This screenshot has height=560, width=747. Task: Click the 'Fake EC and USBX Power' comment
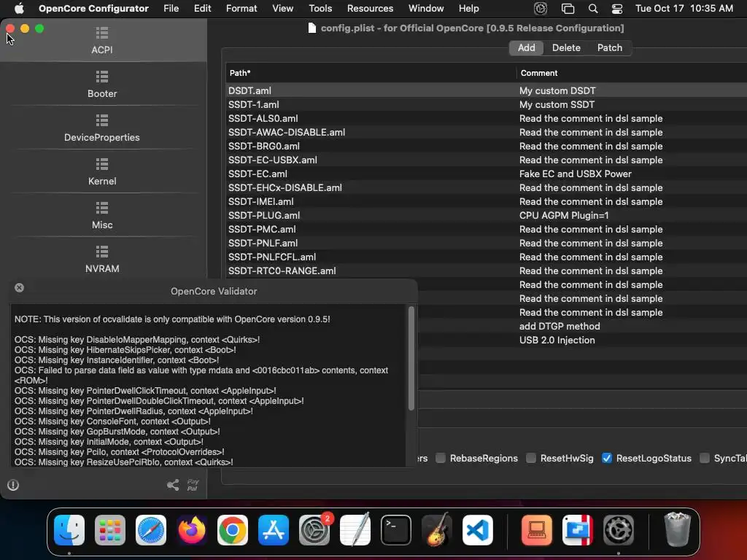click(575, 174)
